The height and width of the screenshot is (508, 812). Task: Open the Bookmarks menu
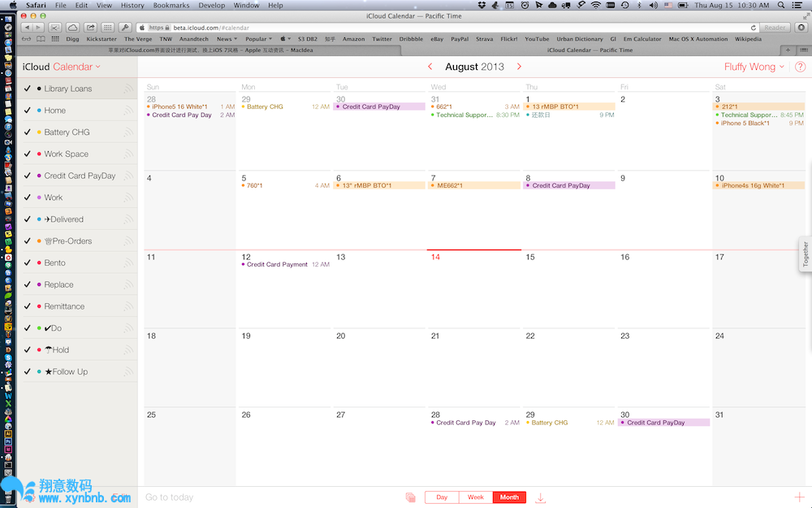coord(171,5)
